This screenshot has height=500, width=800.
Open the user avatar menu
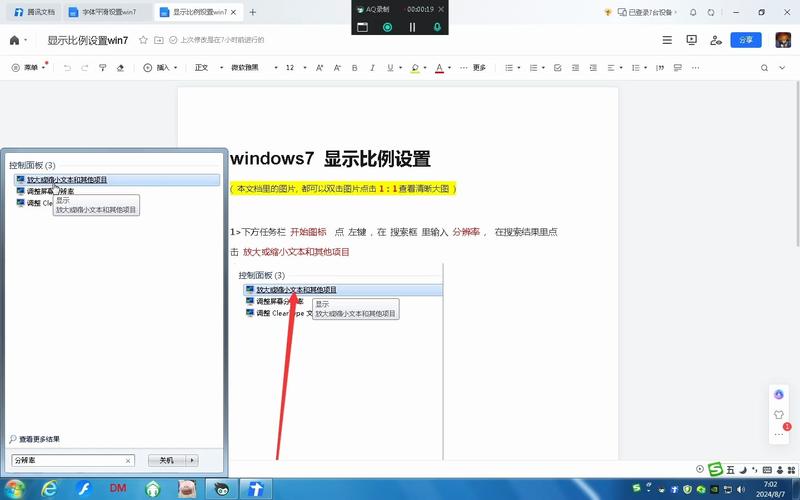pos(783,40)
